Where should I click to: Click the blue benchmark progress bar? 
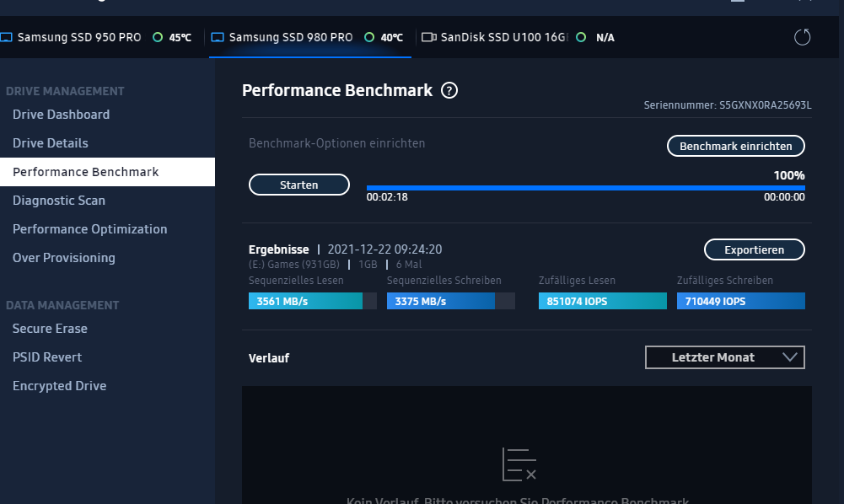tap(586, 188)
